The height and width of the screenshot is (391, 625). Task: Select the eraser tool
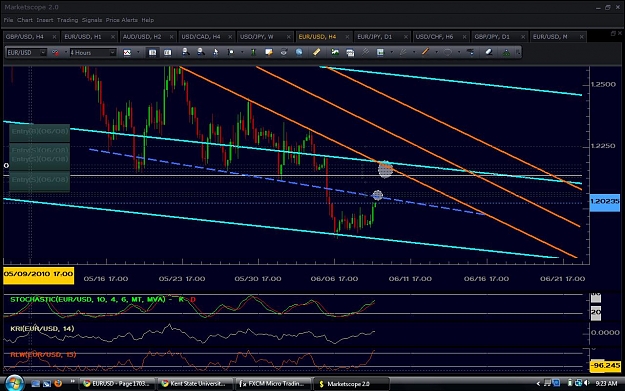point(489,52)
